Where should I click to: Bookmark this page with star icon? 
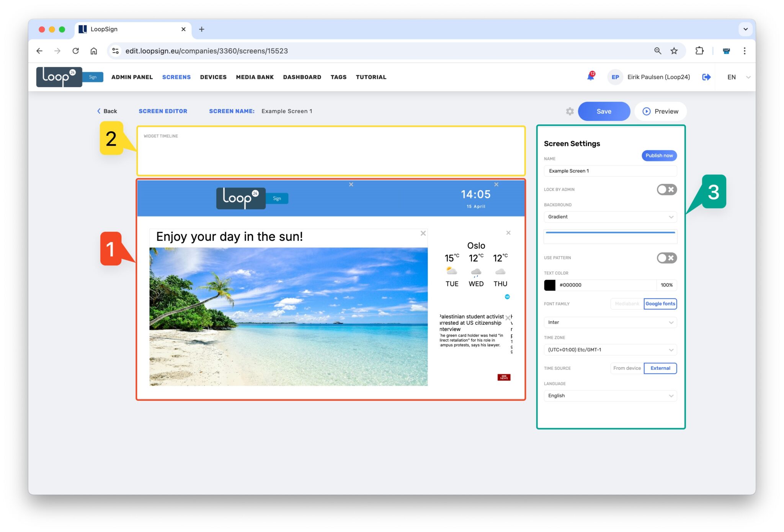674,51
